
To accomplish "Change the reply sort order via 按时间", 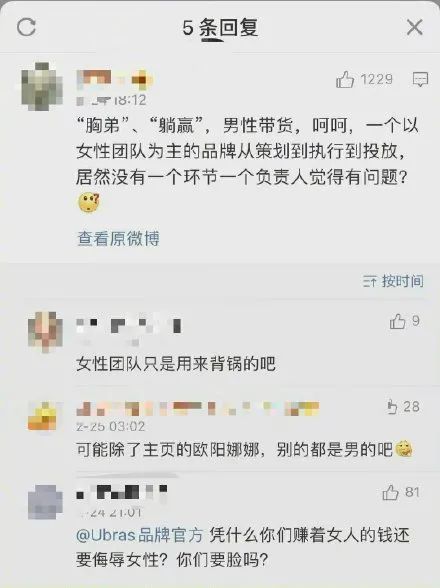I will point(393,281).
